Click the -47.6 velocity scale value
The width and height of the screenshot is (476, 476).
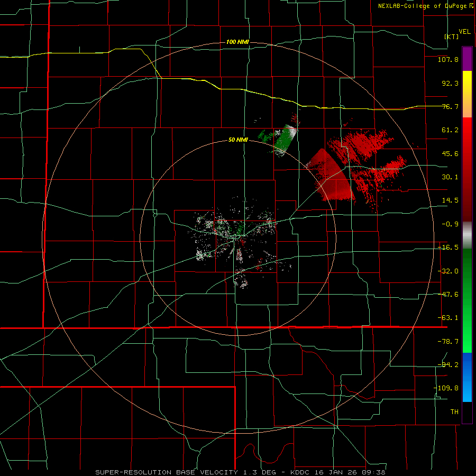pos(448,295)
